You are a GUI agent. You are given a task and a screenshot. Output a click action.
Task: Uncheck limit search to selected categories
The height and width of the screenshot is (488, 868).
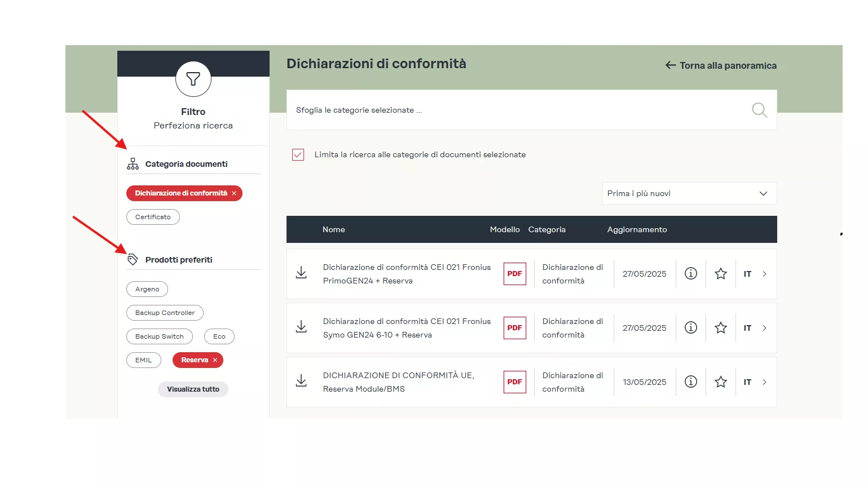tap(298, 154)
